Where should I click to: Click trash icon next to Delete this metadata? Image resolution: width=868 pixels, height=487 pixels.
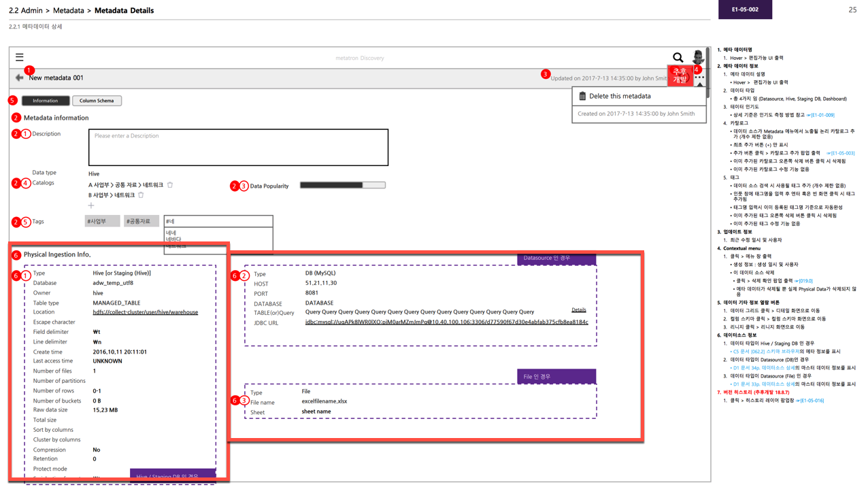pos(582,97)
